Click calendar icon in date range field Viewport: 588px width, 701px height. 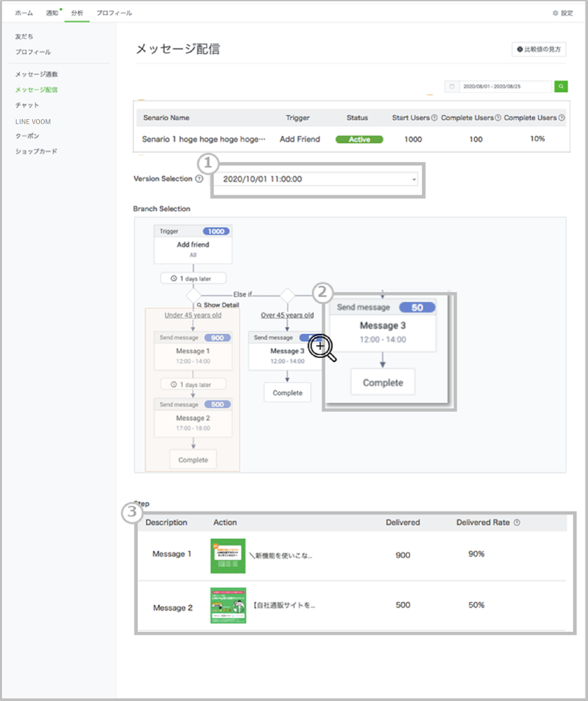[452, 86]
